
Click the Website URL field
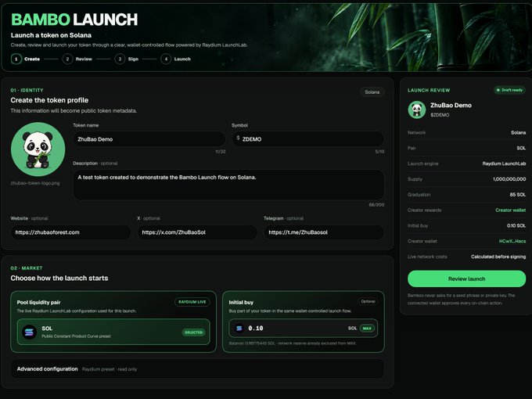[70, 232]
